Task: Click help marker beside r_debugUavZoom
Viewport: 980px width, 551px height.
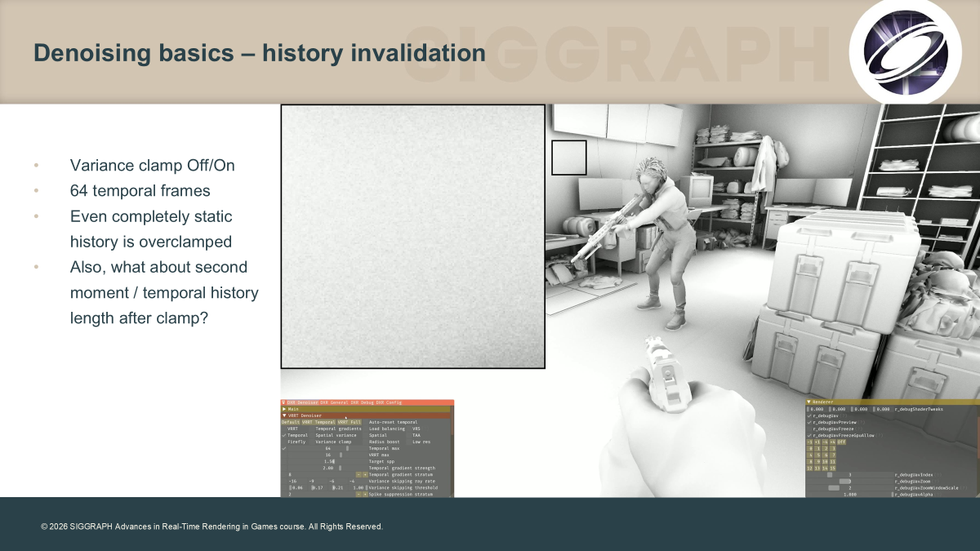Action: coord(935,482)
